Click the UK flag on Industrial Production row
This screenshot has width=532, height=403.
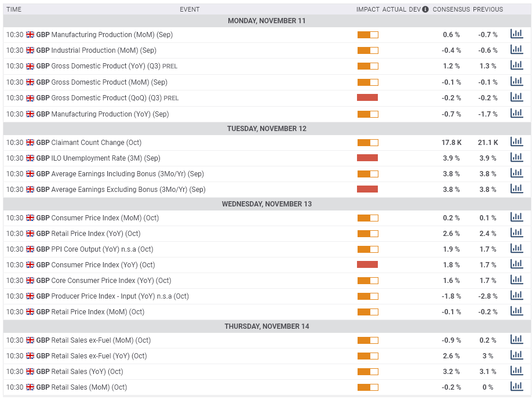30,50
